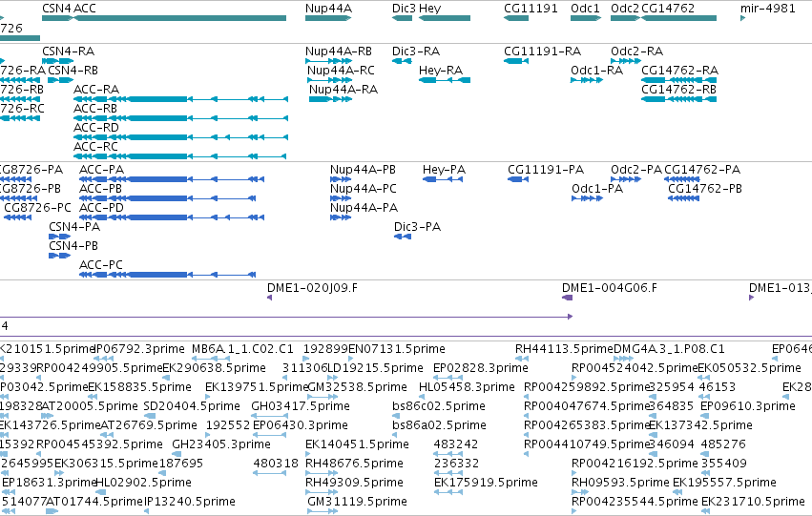Click the RH49309.5prime EST label
The image size is (812, 516).
[x=354, y=483]
